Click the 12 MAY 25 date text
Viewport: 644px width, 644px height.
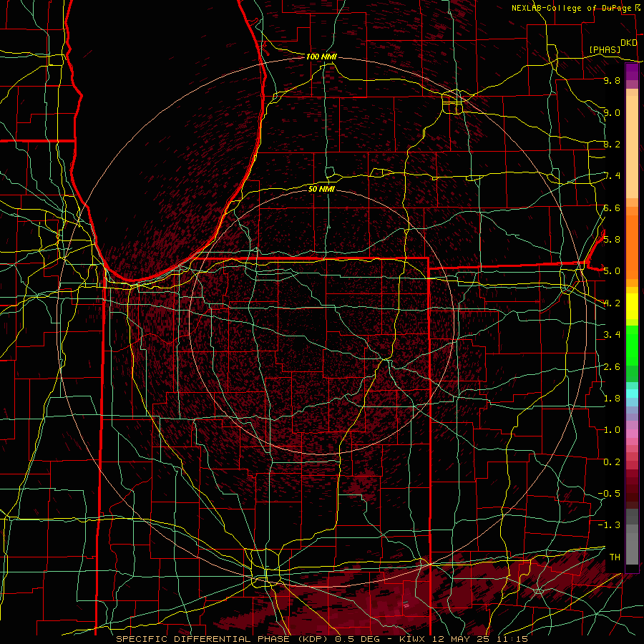461,639
